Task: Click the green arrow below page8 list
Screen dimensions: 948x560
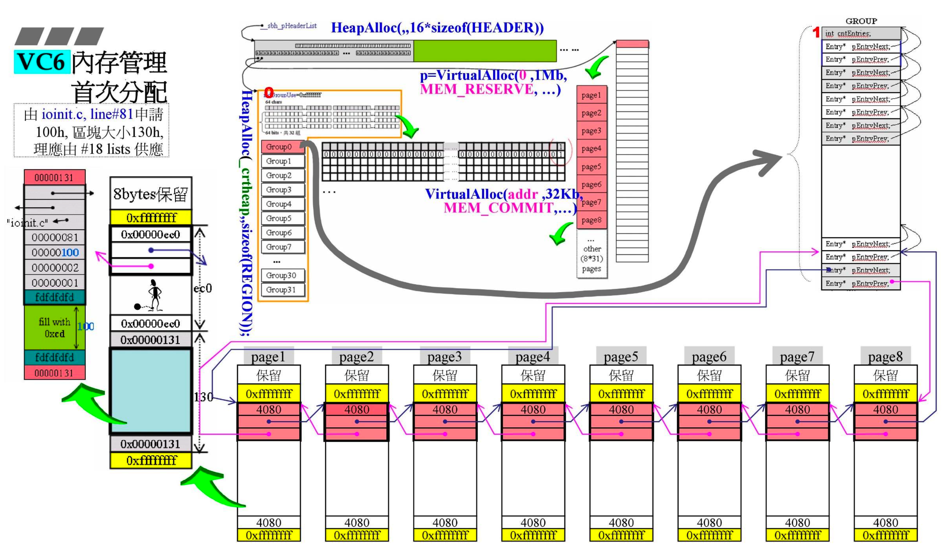Action: tap(560, 232)
